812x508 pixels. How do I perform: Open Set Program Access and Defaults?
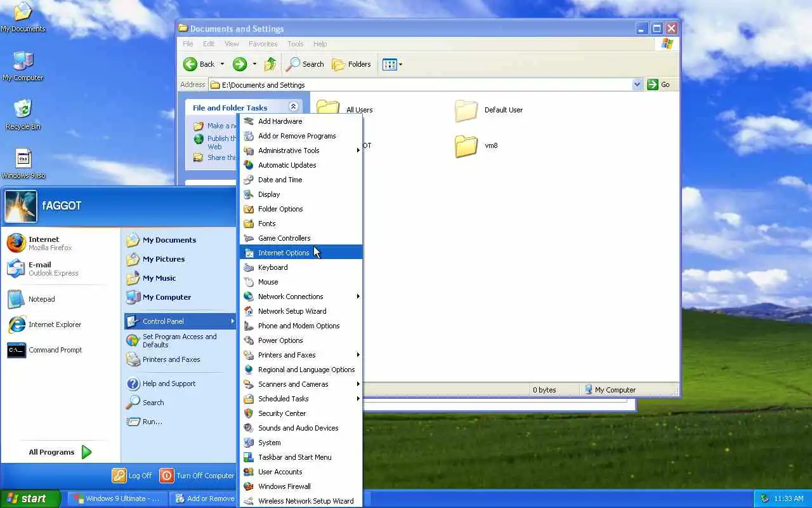180,340
